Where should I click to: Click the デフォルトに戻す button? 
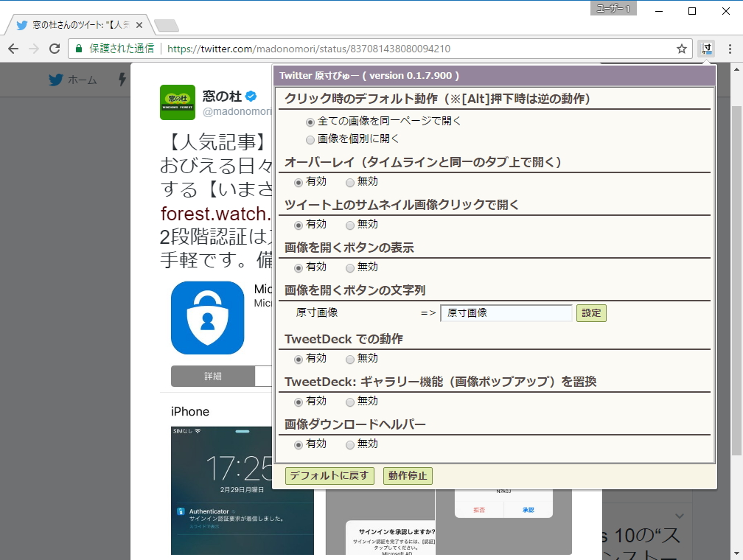329,475
